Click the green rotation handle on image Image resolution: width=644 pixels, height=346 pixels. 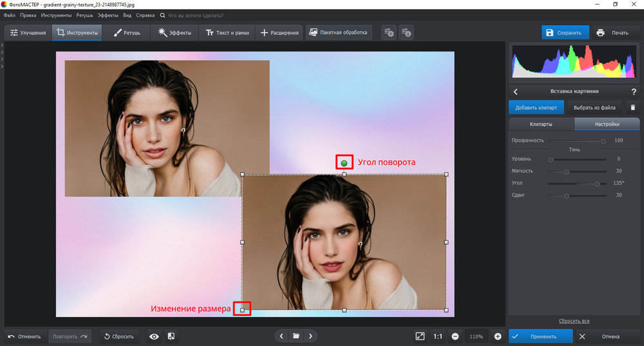tap(344, 163)
